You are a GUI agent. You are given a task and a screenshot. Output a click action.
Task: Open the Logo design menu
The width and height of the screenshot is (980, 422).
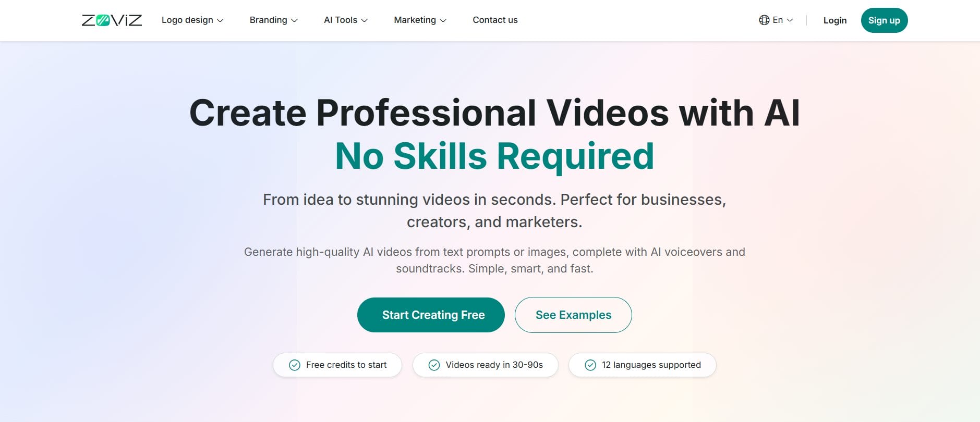(x=192, y=20)
